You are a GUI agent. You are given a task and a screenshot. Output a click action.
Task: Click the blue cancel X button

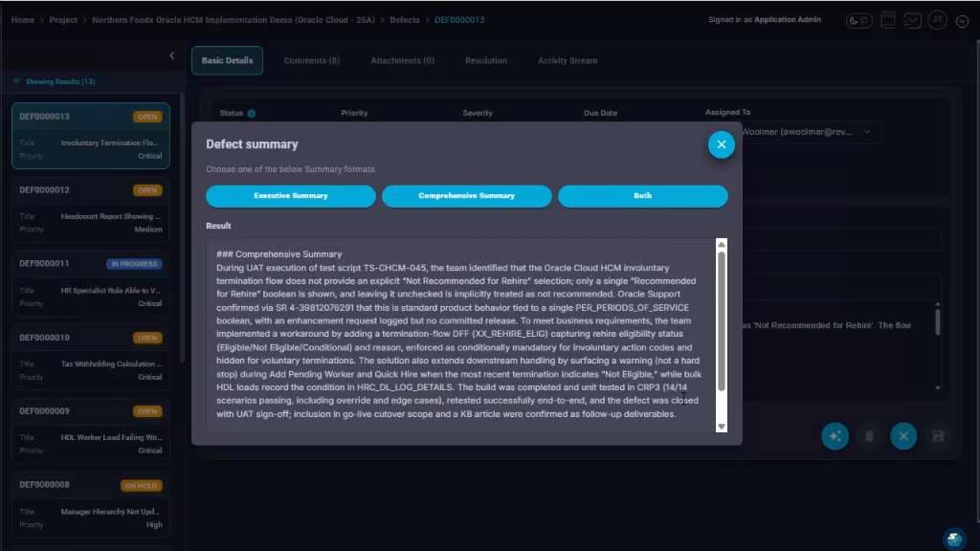click(x=903, y=436)
